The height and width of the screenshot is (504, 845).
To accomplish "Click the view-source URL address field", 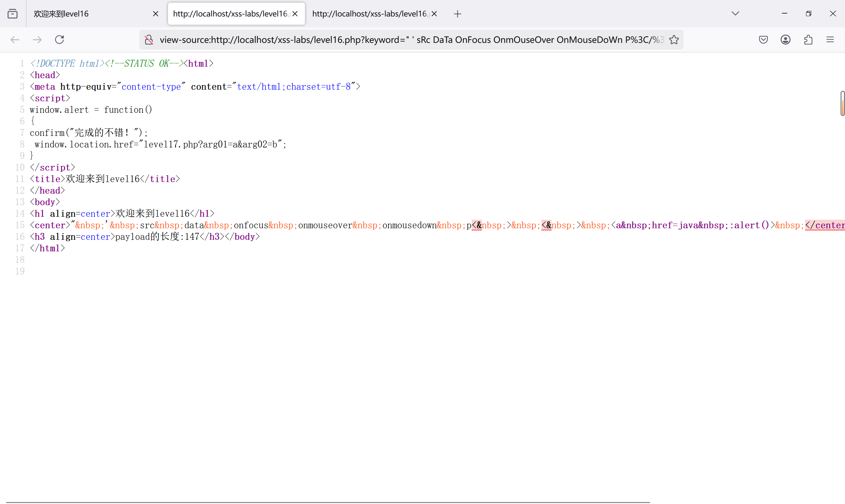I will click(x=408, y=40).
